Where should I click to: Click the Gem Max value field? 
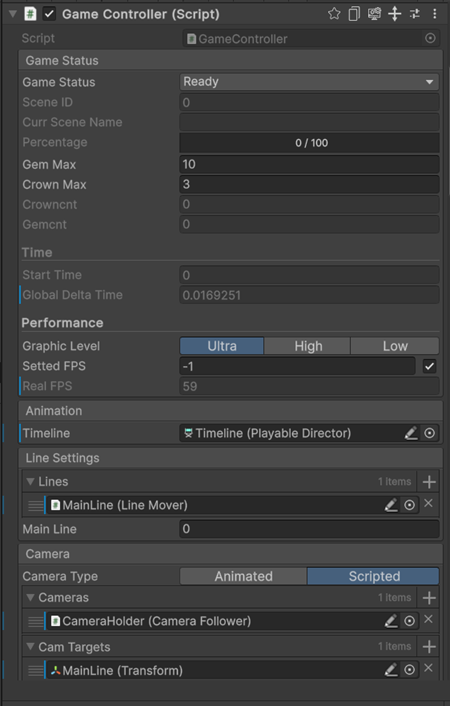309,164
